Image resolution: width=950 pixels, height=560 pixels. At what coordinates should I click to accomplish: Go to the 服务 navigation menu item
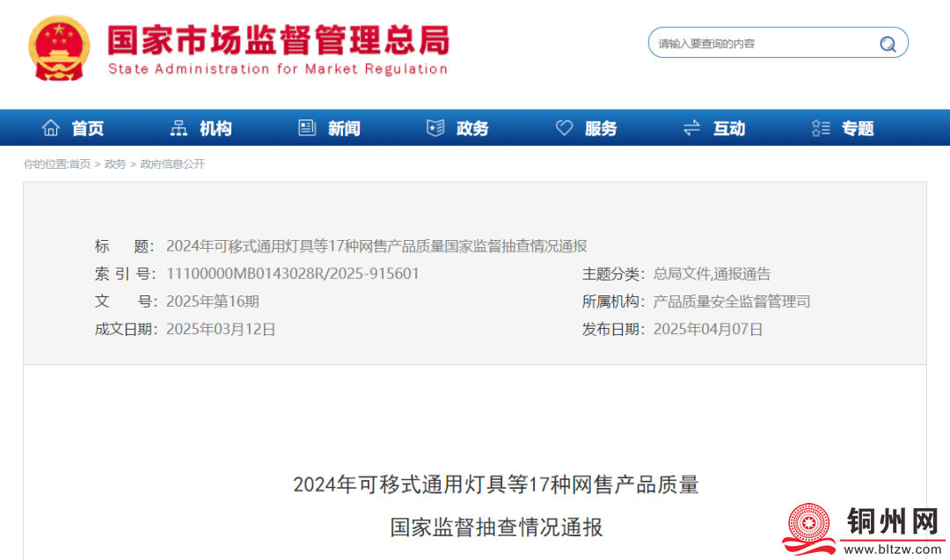tap(601, 128)
